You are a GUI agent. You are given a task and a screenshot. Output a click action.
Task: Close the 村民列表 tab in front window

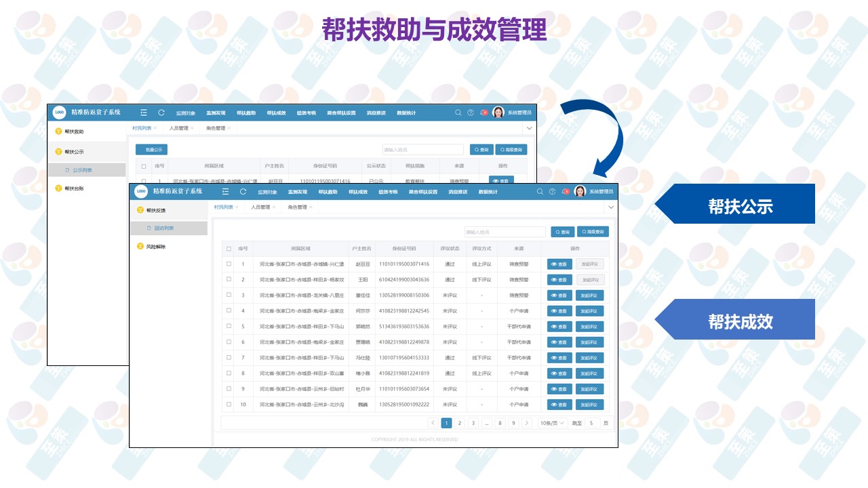click(237, 207)
